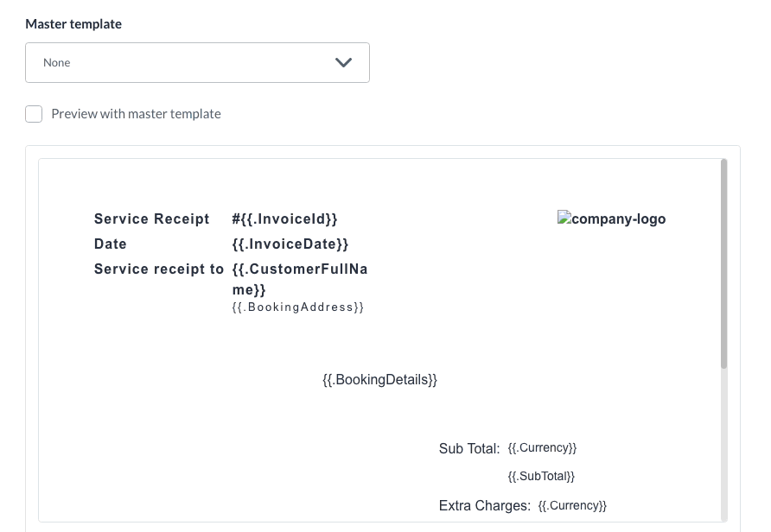Select the {{.BookingAddress}} placeholder
771x532 pixels.
298,307
